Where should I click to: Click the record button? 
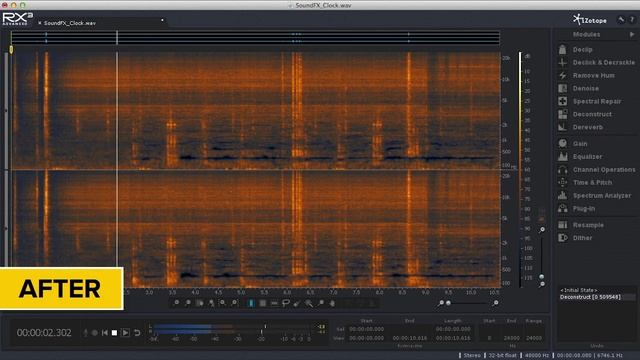pyautogui.click(x=95, y=333)
